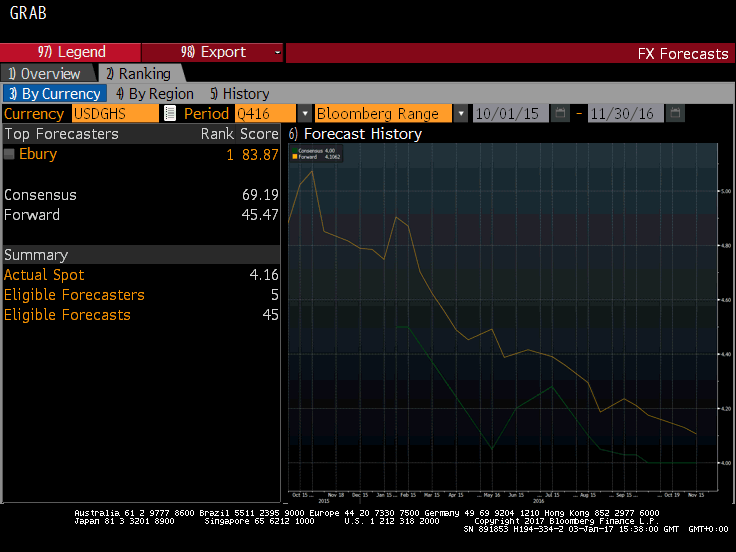Select the By Region sub-tab
This screenshot has width=736, height=552.
point(154,94)
